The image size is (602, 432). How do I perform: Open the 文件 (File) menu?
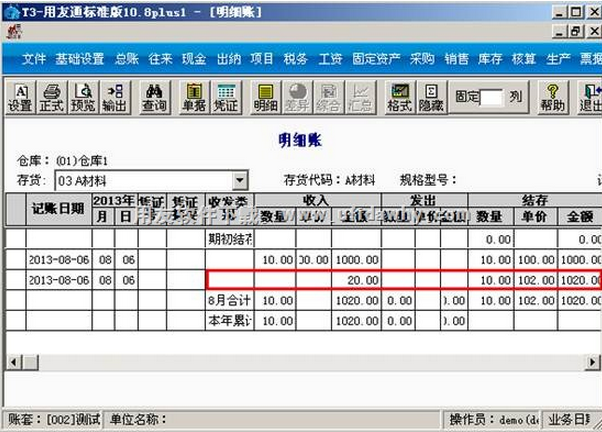point(34,59)
